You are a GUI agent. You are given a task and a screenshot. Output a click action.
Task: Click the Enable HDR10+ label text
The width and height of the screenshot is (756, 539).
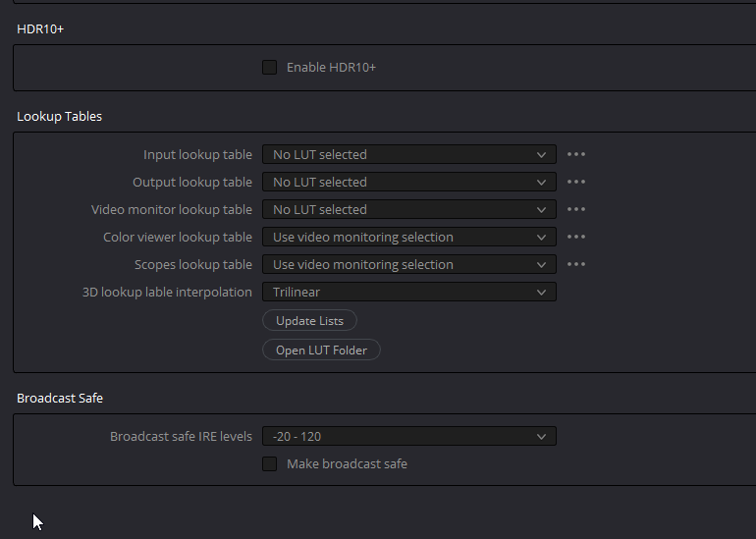point(331,68)
